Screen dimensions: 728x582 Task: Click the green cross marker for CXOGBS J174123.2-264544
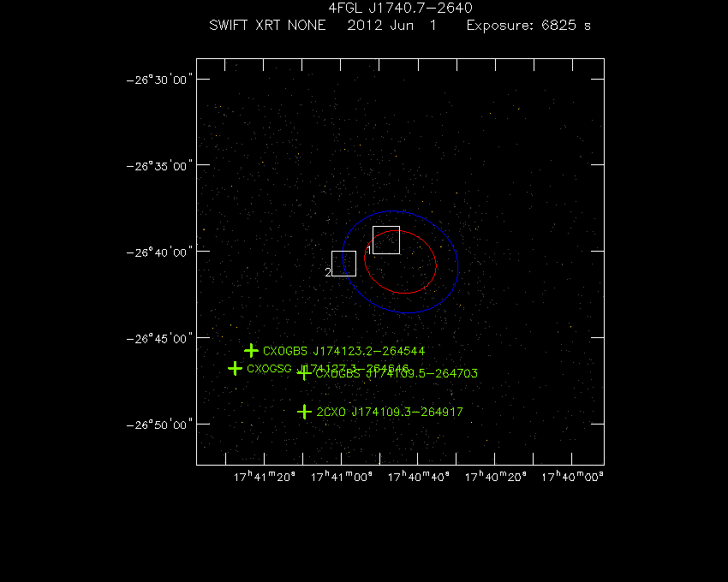tap(251, 350)
